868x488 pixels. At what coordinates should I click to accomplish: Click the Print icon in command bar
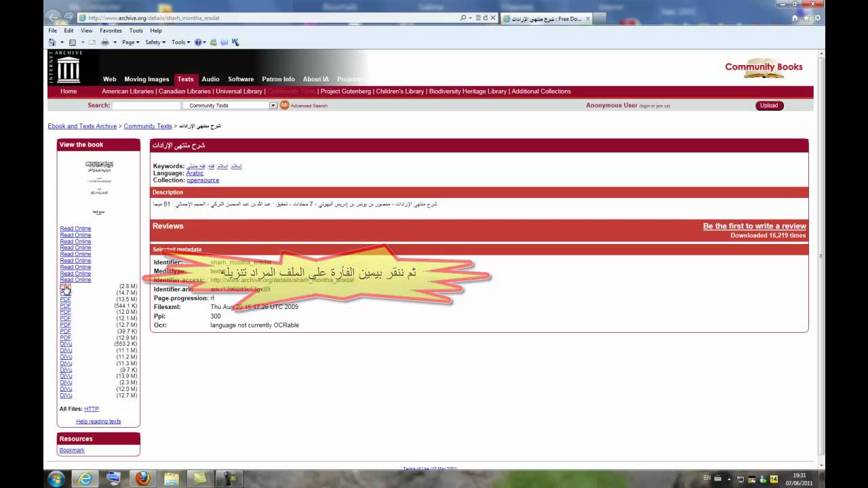(x=105, y=42)
